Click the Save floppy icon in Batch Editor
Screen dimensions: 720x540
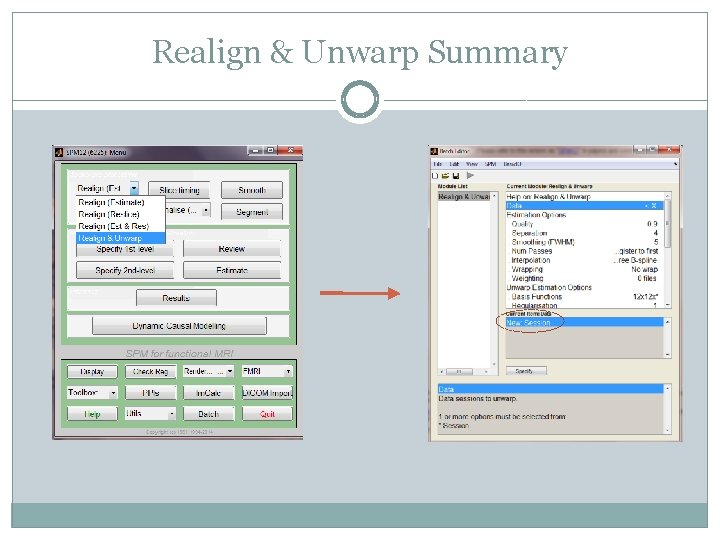point(456,175)
